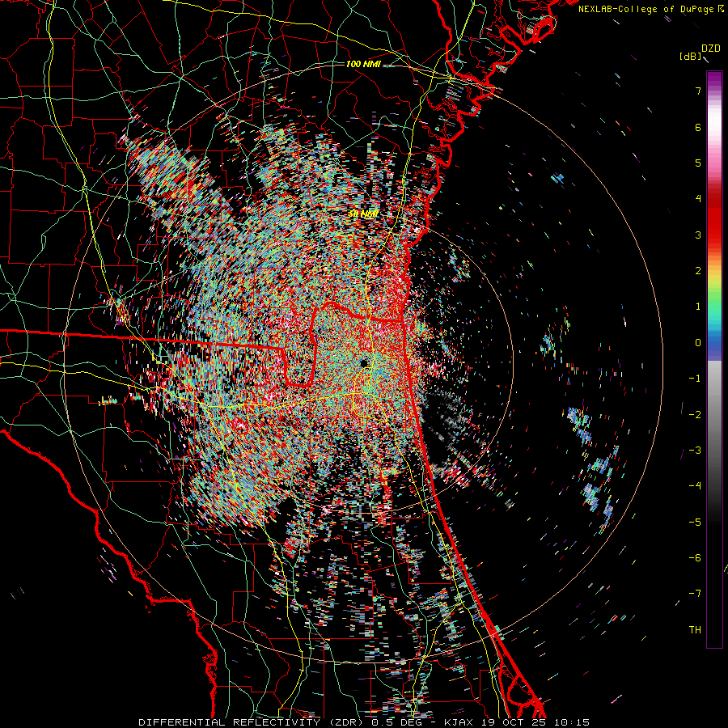Screen dimensions: 728x728
Task: Click the 3 value on the color scale
Action: (x=698, y=235)
